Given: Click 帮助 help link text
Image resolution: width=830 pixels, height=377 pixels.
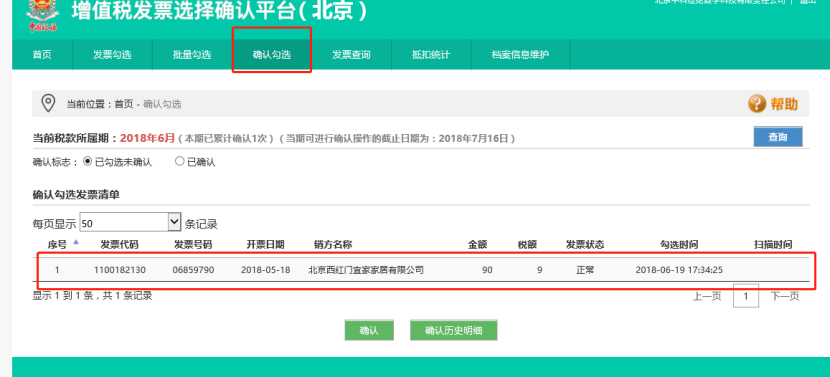Looking at the screenshot, I should 783,104.
